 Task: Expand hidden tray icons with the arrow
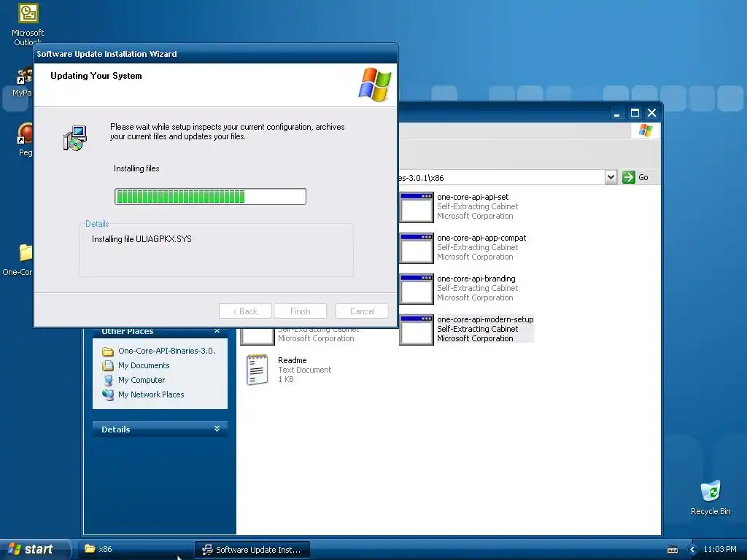point(693,550)
